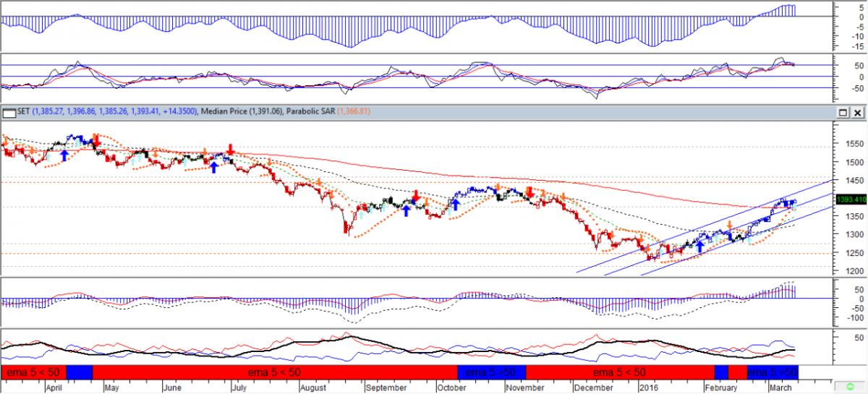
Task: Click the chart pane icon beside SET
Action: [9, 113]
